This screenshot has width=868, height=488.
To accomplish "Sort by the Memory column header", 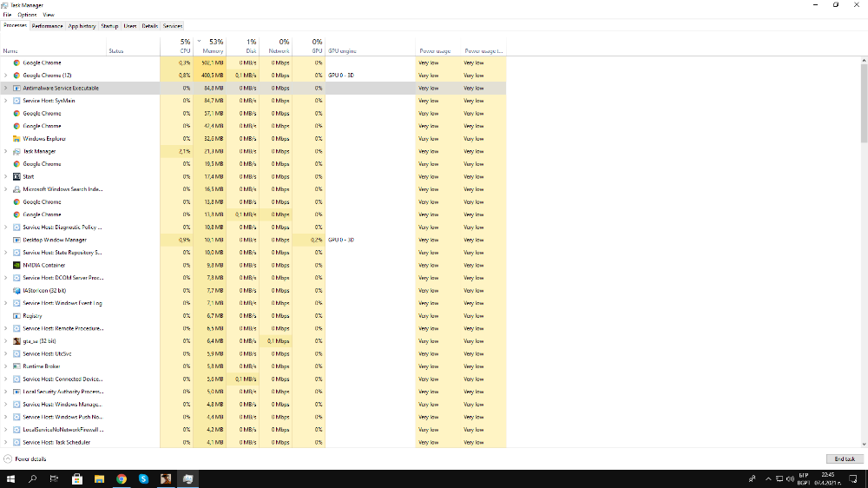I will click(209, 46).
